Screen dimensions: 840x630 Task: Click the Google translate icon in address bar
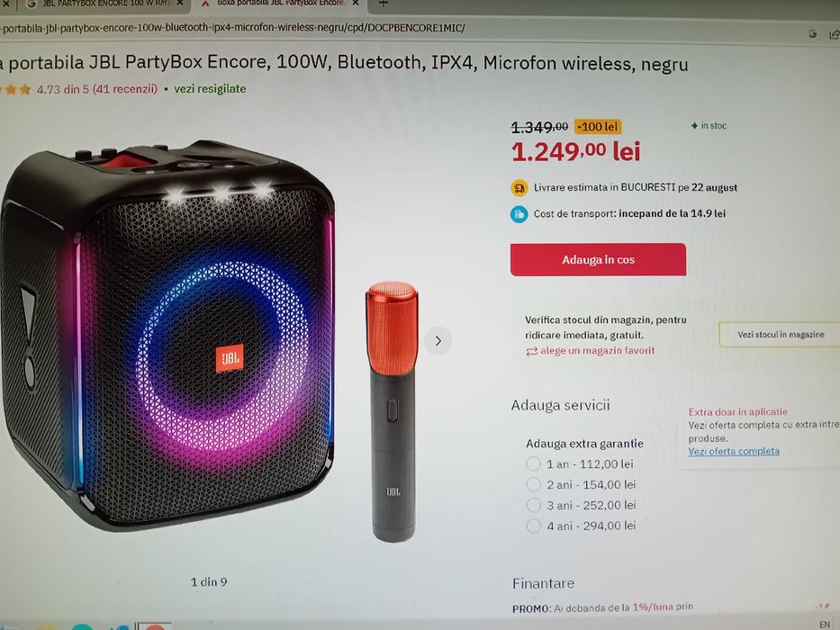tap(813, 34)
